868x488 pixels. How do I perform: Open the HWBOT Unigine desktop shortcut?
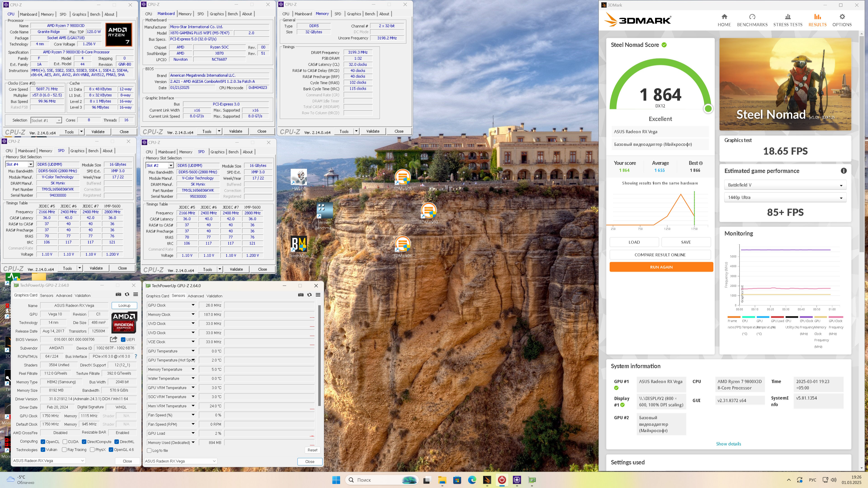click(299, 183)
